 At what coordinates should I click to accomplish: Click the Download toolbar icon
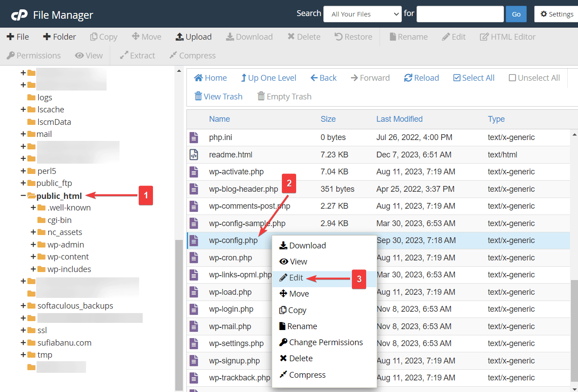click(x=249, y=37)
